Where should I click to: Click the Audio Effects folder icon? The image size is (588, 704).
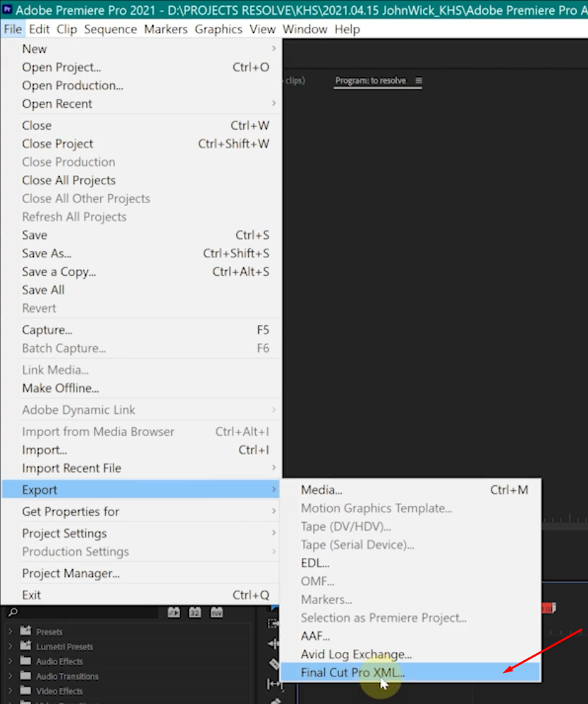click(26, 660)
